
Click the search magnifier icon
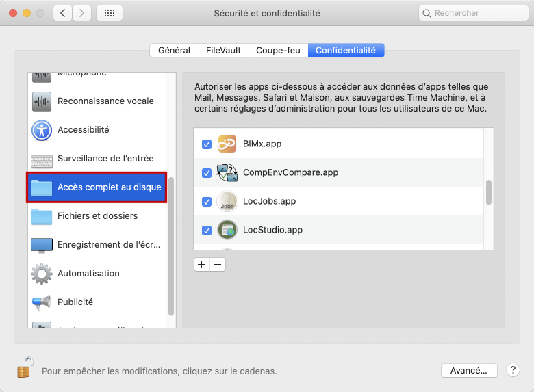pyautogui.click(x=427, y=13)
